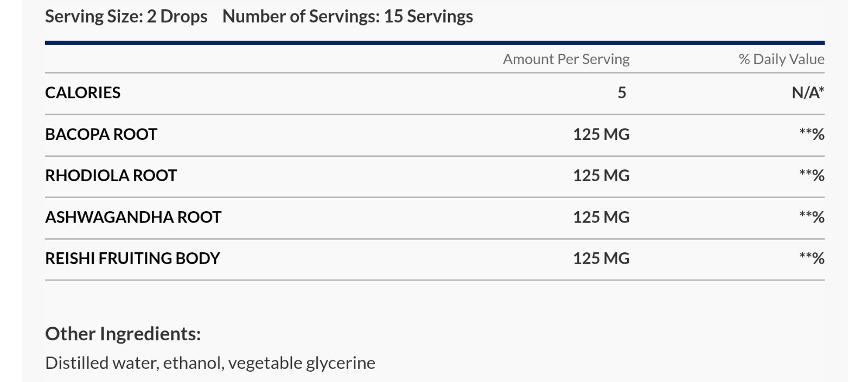Image resolution: width=868 pixels, height=382 pixels.
Task: Click the **% daily value for Ashwagandha Root
Action: pyautogui.click(x=812, y=217)
